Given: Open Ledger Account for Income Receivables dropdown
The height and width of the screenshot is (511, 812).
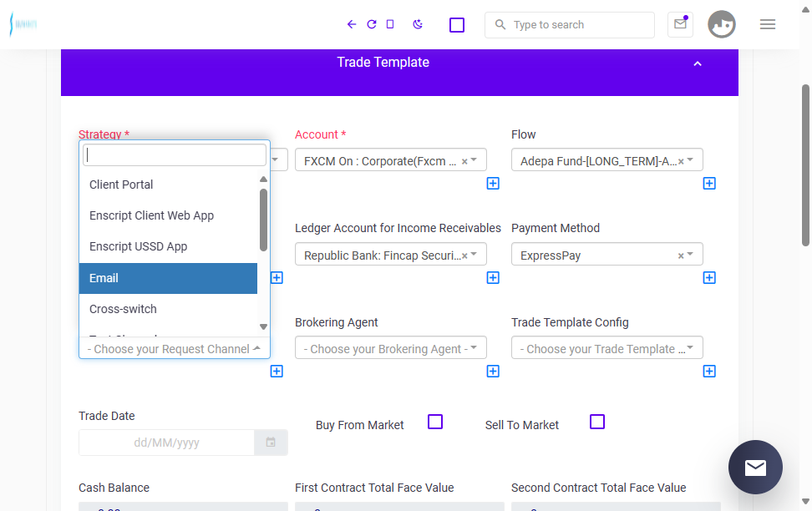Looking at the screenshot, I should point(390,254).
